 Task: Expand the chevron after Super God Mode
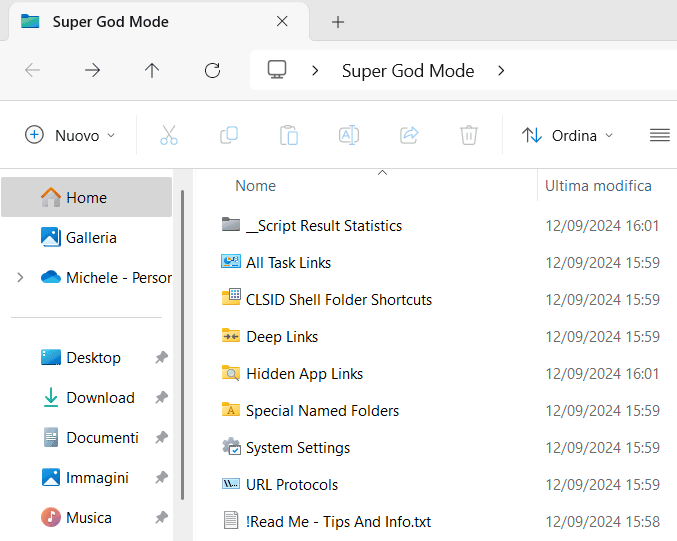(x=501, y=70)
